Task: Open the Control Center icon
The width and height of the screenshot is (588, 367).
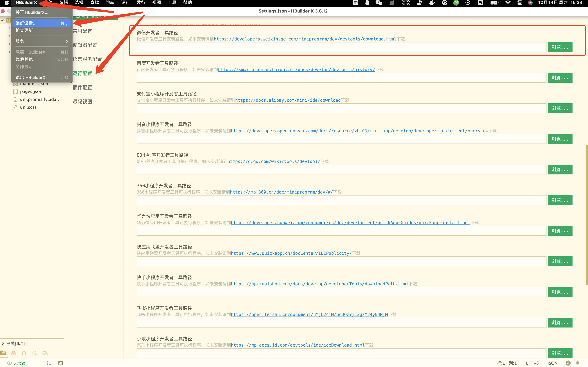Action: (520, 3)
